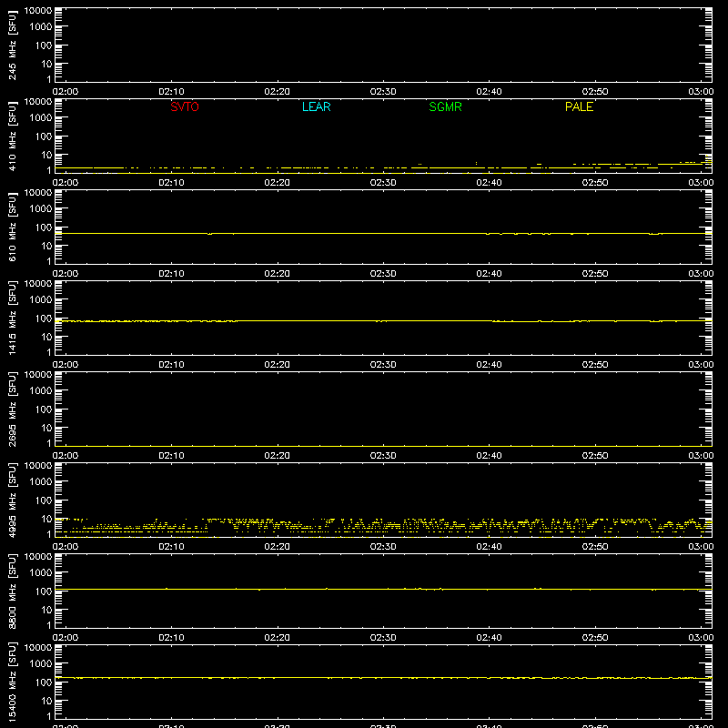Click 02:40 tick below the 410 MHz panel
The width and height of the screenshot is (728, 728).
click(489, 183)
